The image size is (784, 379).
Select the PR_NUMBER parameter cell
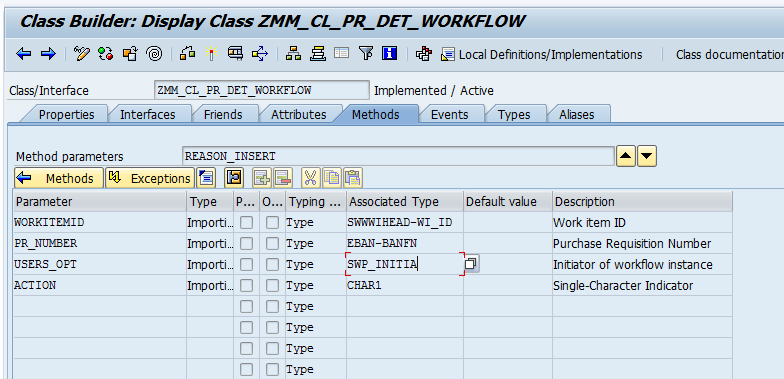pyautogui.click(x=100, y=244)
